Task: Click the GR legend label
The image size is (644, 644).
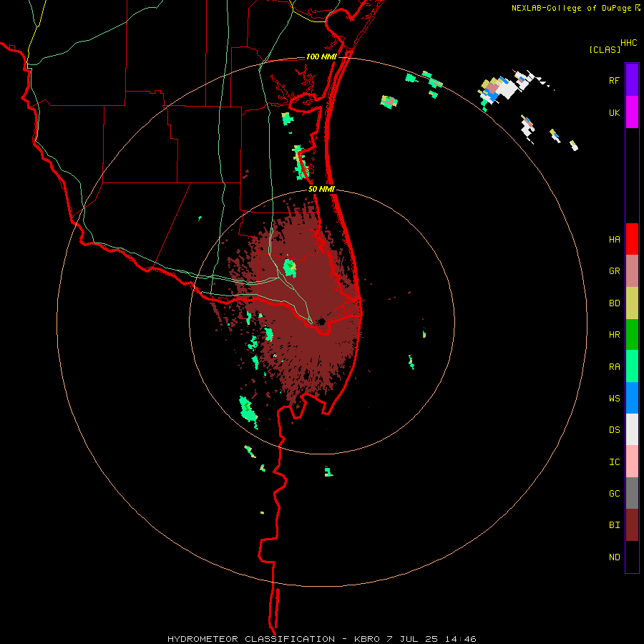Action: 614,271
